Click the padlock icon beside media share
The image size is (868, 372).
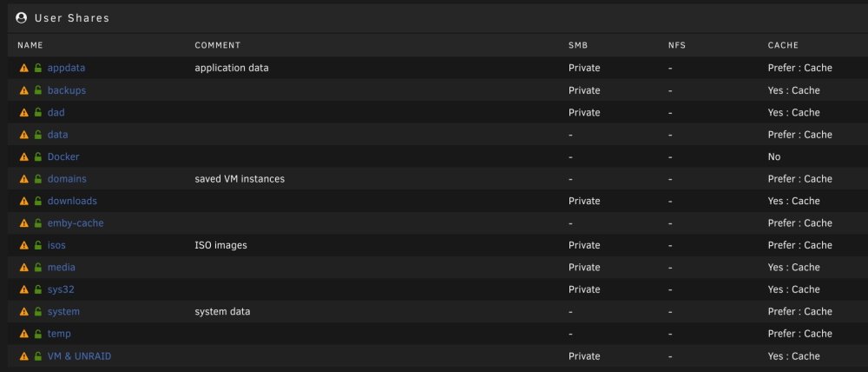(37, 267)
